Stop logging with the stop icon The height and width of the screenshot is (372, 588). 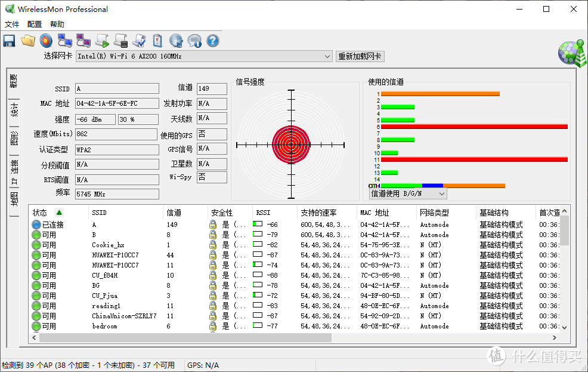(121, 40)
